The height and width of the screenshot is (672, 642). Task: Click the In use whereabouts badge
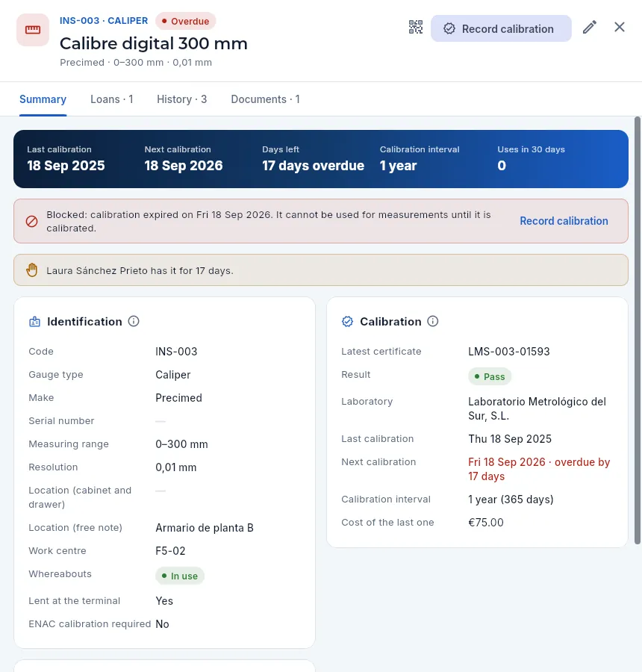[180, 576]
